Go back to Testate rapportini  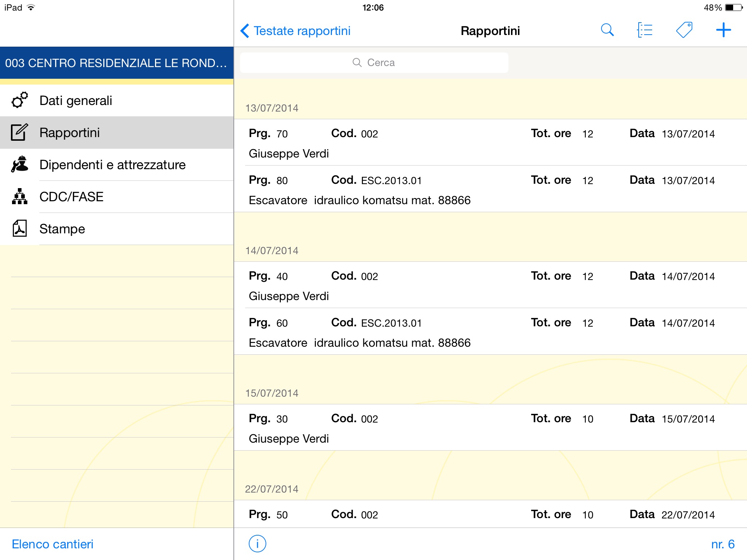click(x=295, y=31)
